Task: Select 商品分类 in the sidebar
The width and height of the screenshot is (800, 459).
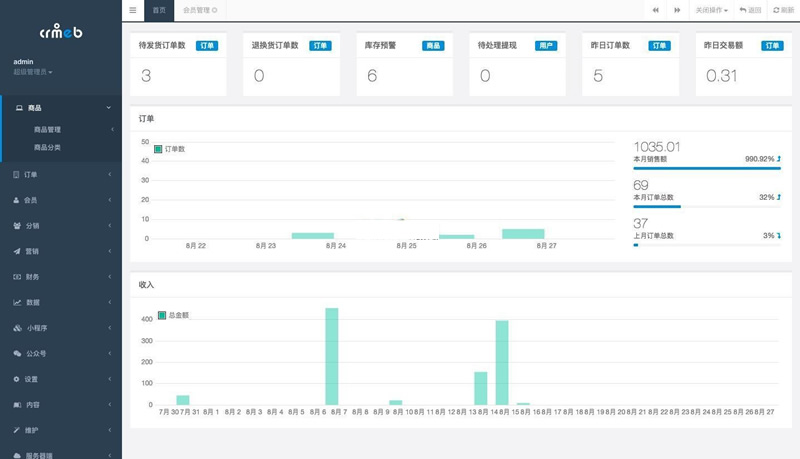Action: [48, 147]
